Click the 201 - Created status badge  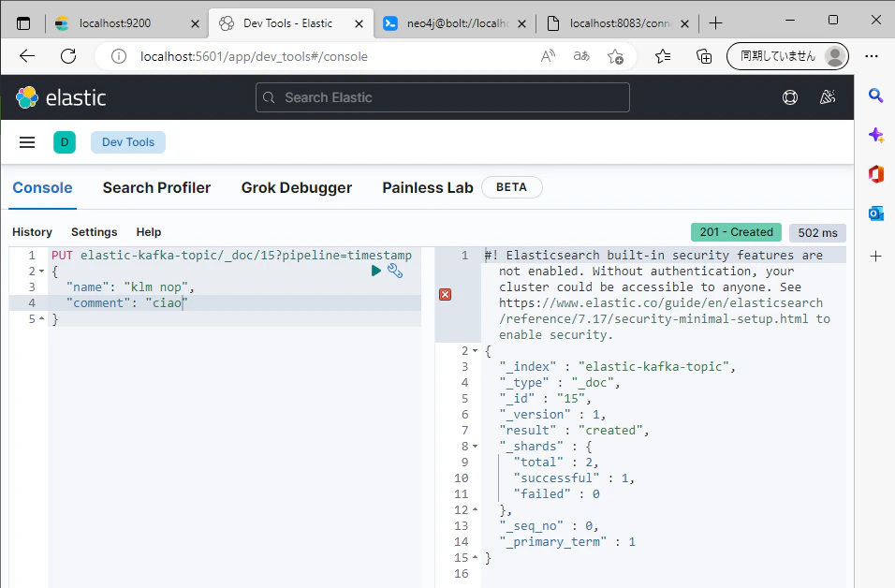pyautogui.click(x=736, y=232)
